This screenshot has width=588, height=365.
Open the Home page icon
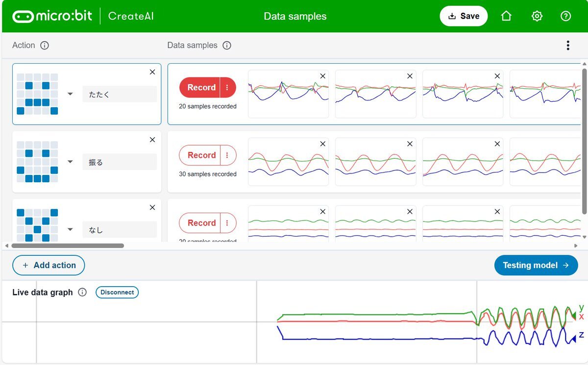coord(506,16)
